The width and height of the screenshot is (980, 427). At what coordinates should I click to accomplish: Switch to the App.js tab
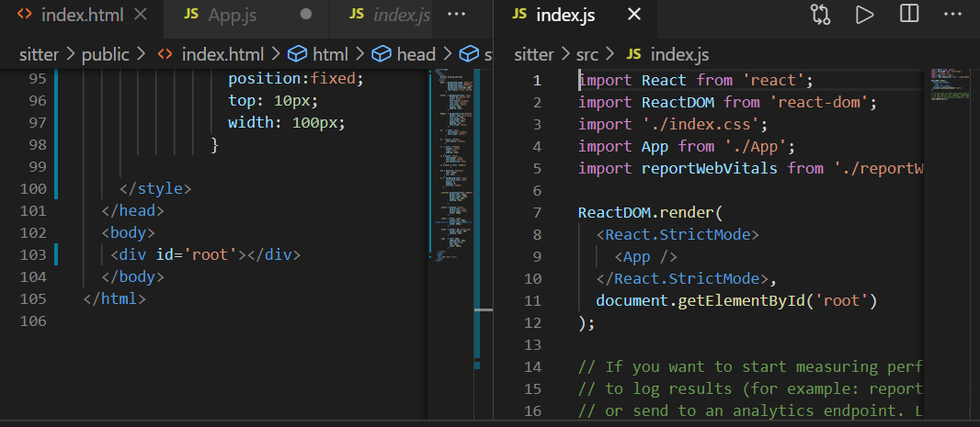point(231,15)
